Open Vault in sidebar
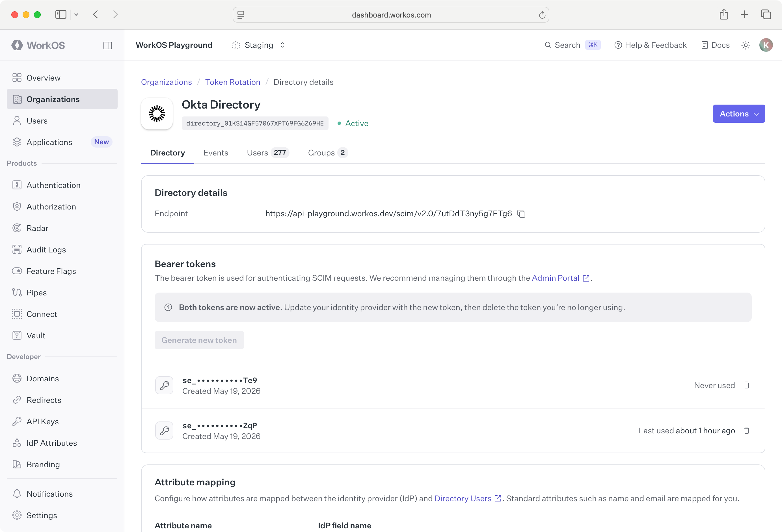The image size is (782, 532). coord(62,336)
